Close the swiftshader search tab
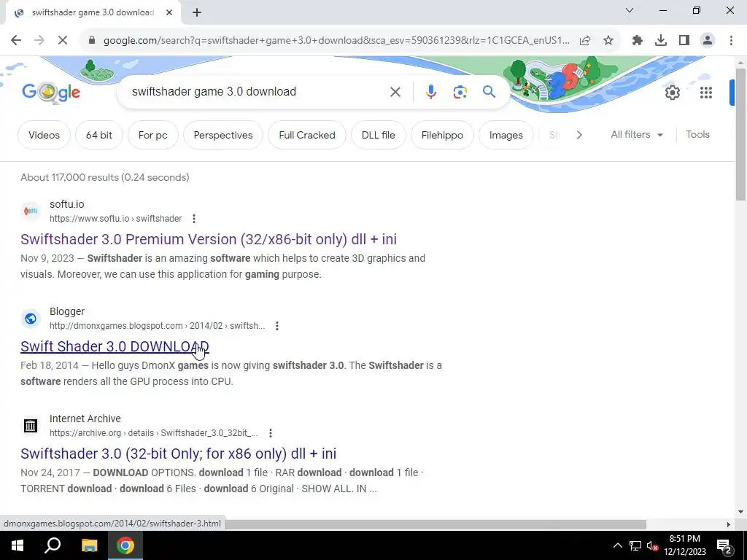The image size is (747, 560). click(x=169, y=12)
